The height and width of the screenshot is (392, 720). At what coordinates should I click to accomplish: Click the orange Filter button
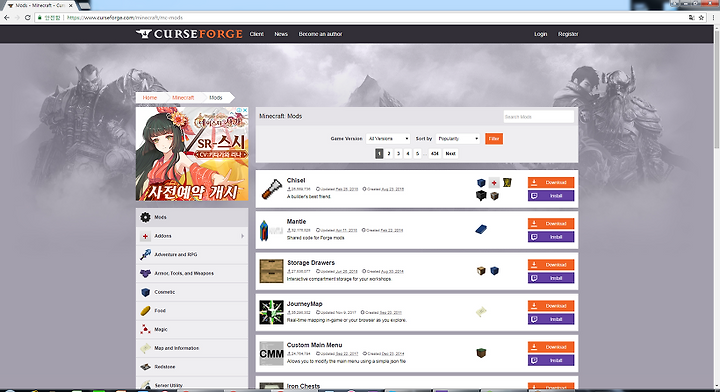(494, 139)
